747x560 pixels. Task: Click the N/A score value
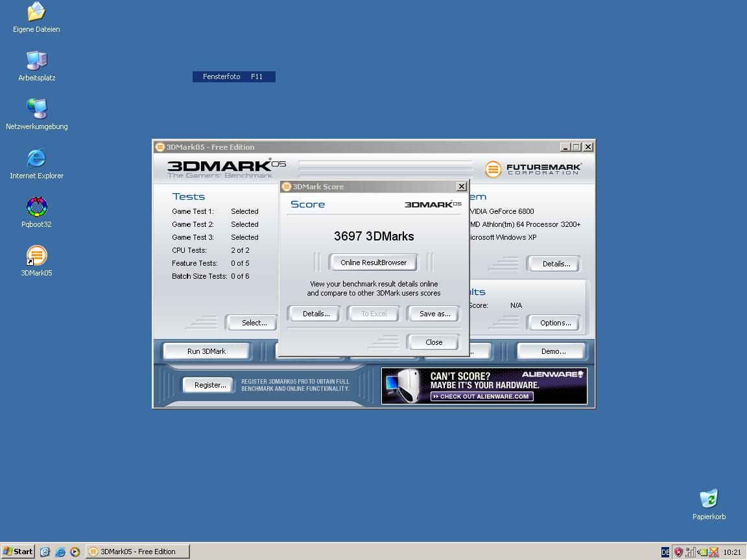[x=516, y=305]
